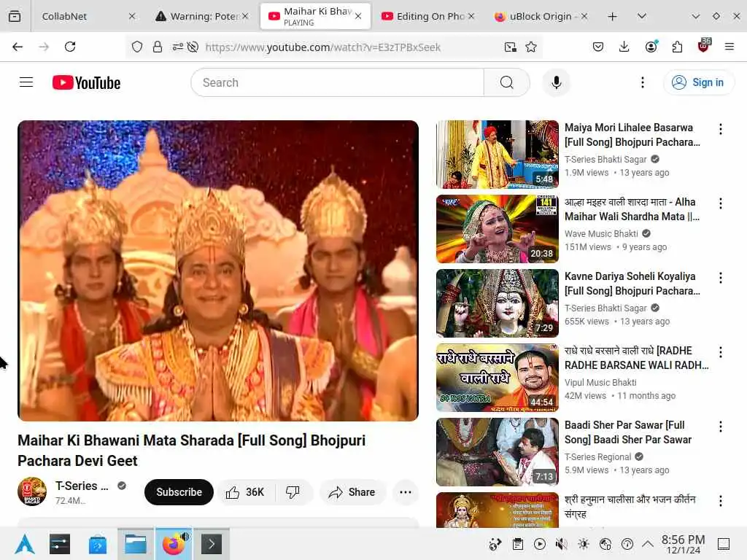
Task: Open the Firefox downloads panel
Action: click(x=624, y=47)
